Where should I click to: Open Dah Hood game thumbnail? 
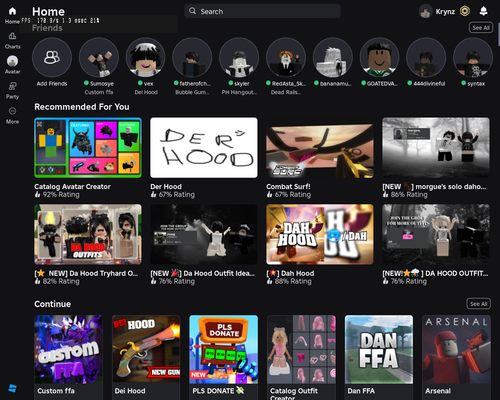pyautogui.click(x=320, y=234)
